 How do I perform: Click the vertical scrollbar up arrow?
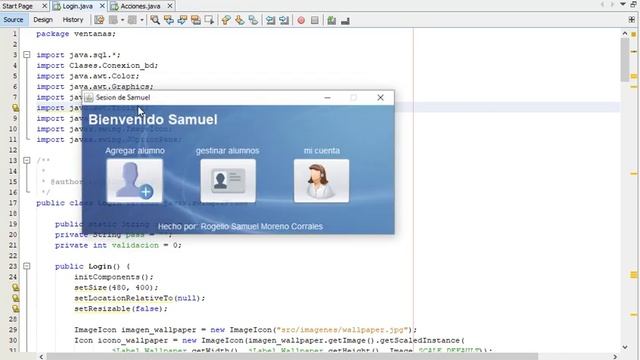(x=625, y=33)
